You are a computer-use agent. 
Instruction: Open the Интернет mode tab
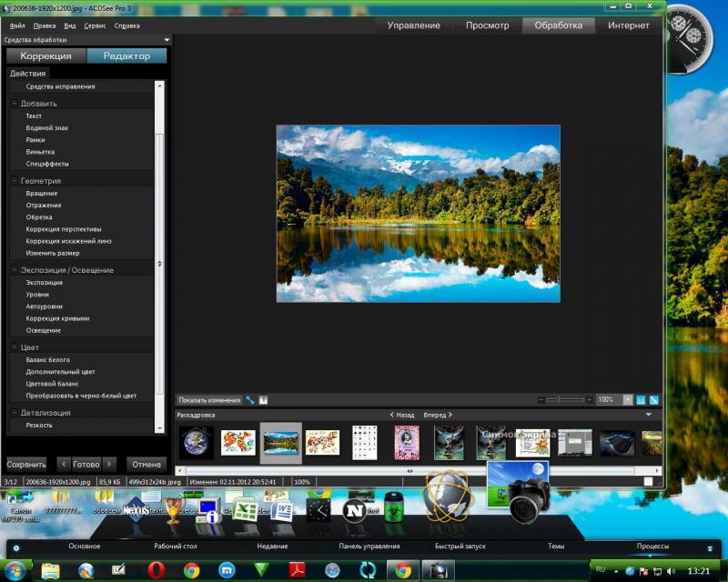pos(628,25)
